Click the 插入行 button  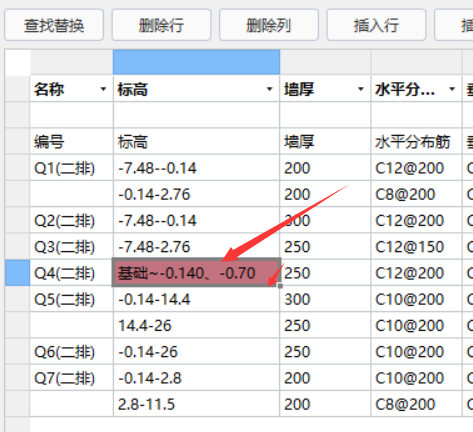coord(376,25)
